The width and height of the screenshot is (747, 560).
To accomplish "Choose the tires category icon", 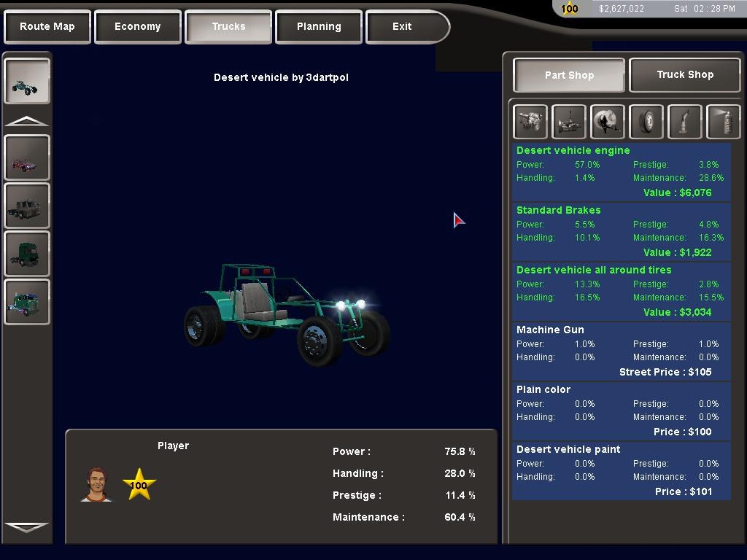I will pos(646,122).
